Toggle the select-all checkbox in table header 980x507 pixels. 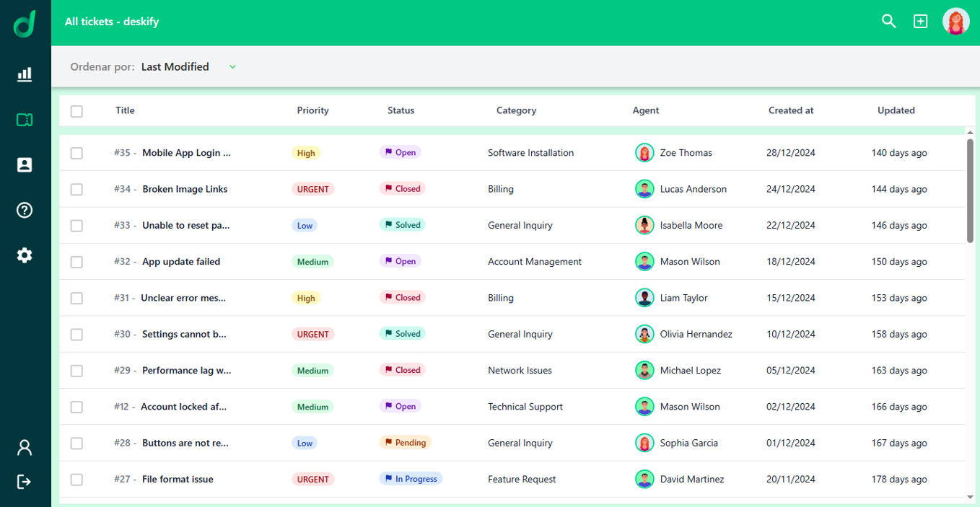(x=76, y=111)
